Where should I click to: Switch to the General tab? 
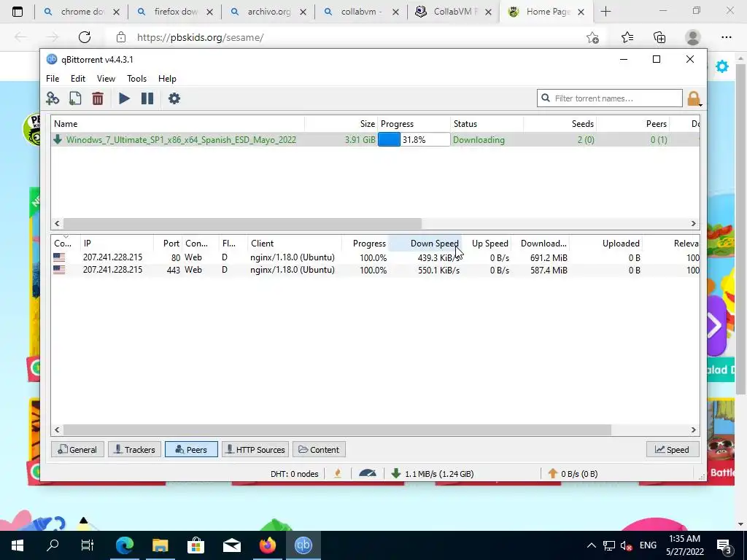77,449
